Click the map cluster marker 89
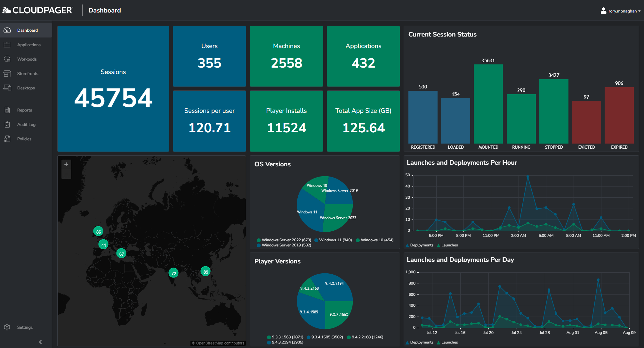The image size is (644, 348). 205,271
